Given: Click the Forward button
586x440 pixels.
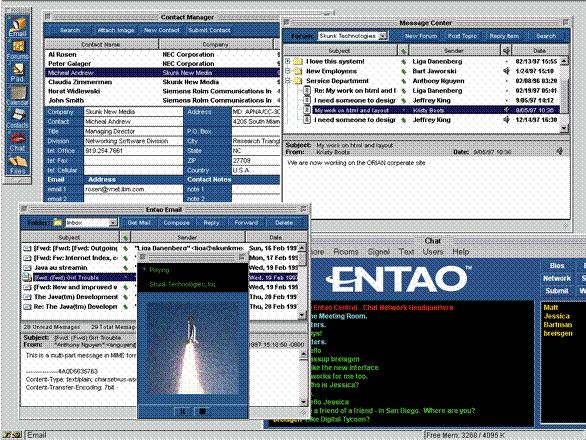Looking at the screenshot, I should [246, 223].
